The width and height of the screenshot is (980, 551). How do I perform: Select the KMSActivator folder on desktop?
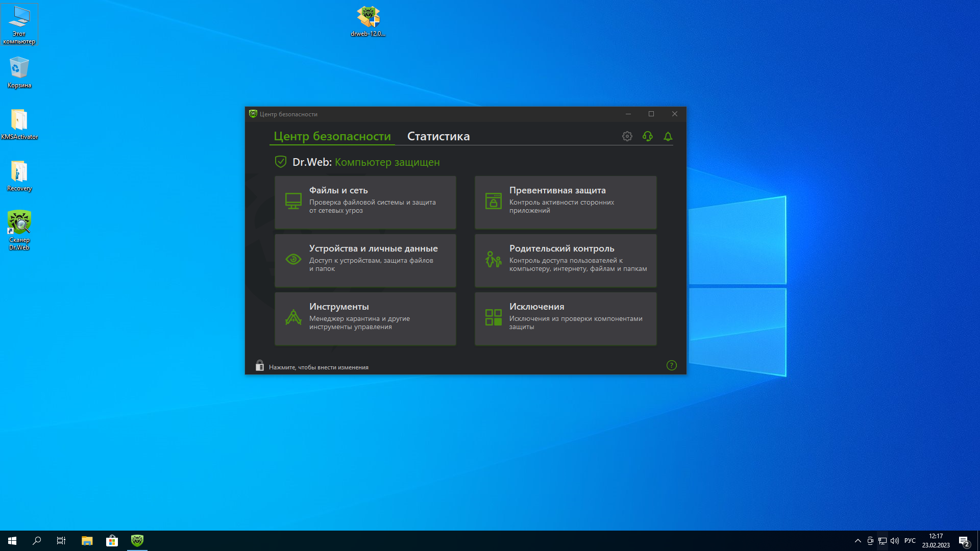(x=19, y=124)
